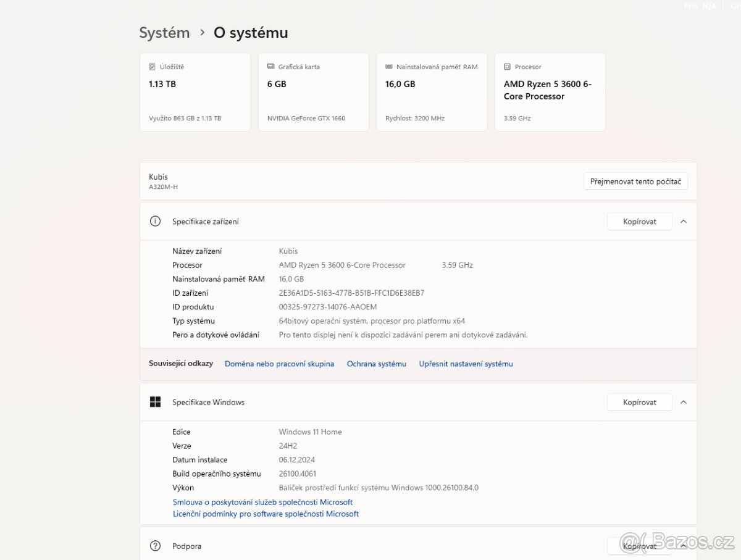741x560 pixels.
Task: Click the install date 06.12.2024
Action: (x=297, y=459)
